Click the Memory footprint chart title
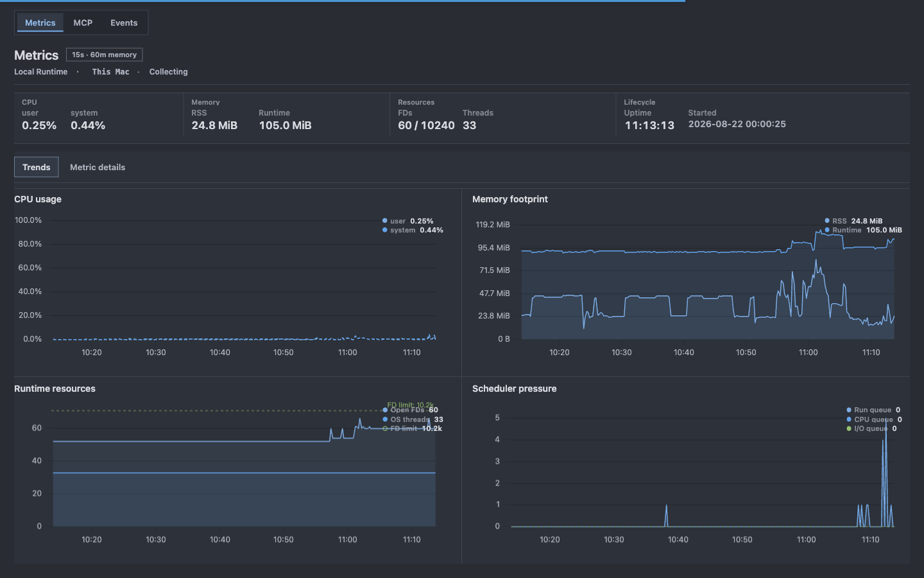924x578 pixels. 510,199
